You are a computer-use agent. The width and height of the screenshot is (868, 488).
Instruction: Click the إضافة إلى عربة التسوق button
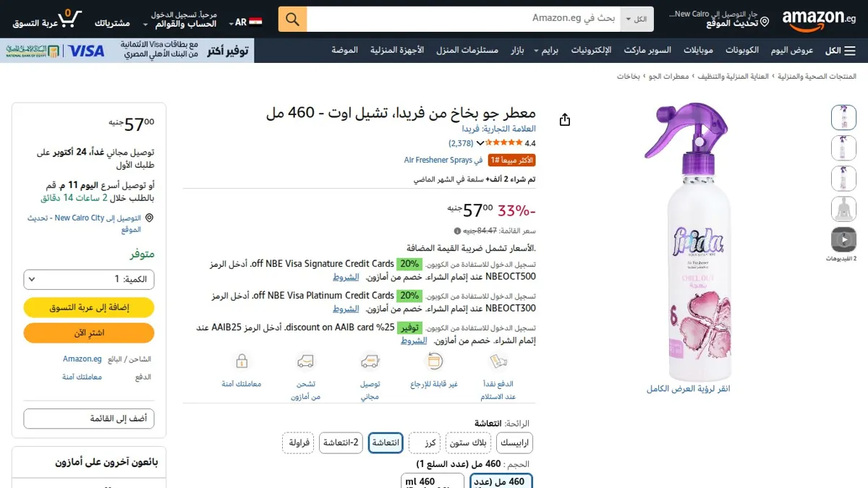89,307
